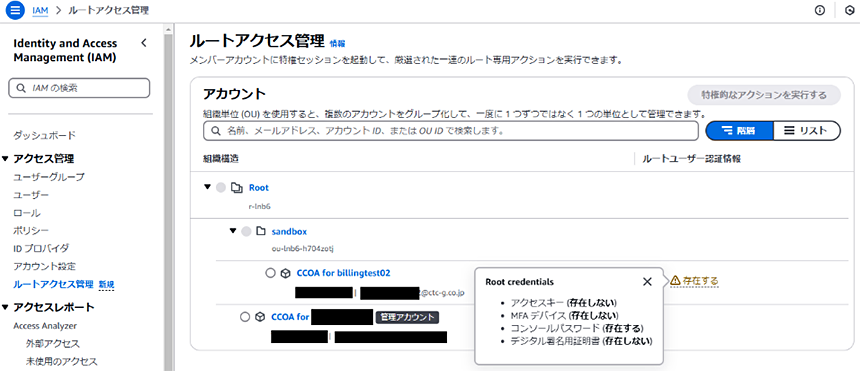Close the Root credentials popup

(647, 282)
